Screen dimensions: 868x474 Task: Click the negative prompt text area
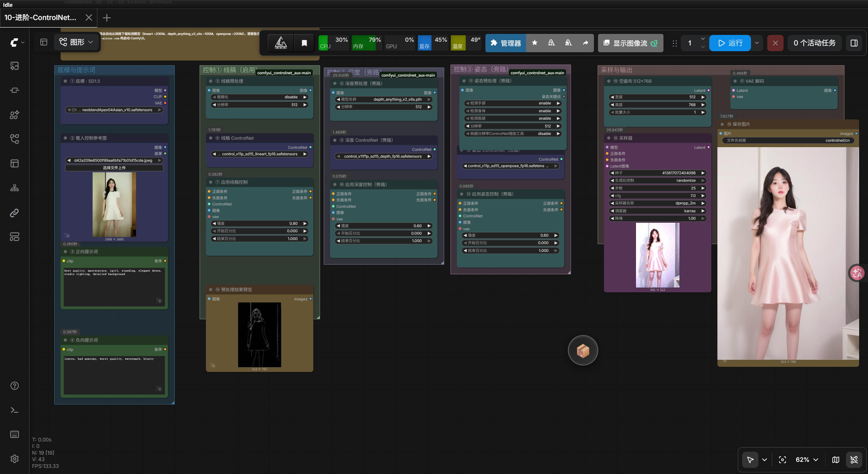click(114, 375)
